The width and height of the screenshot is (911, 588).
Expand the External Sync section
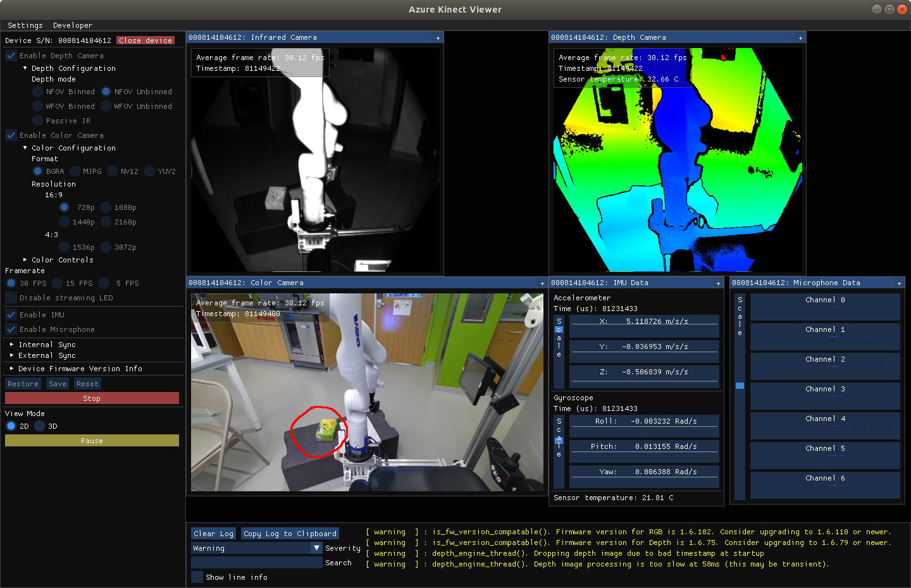tap(12, 355)
